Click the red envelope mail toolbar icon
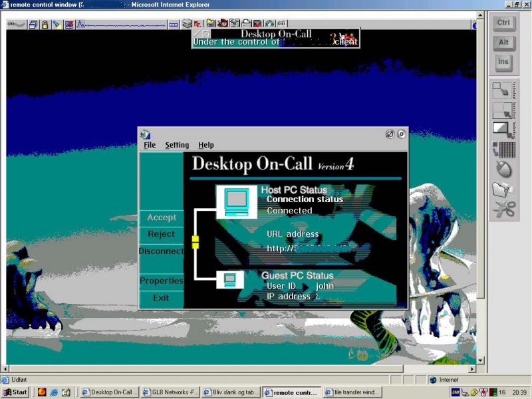The image size is (532, 399). [257, 23]
